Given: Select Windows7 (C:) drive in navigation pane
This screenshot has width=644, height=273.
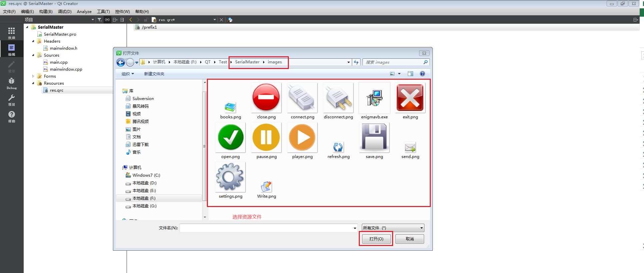Looking at the screenshot, I should 146,175.
